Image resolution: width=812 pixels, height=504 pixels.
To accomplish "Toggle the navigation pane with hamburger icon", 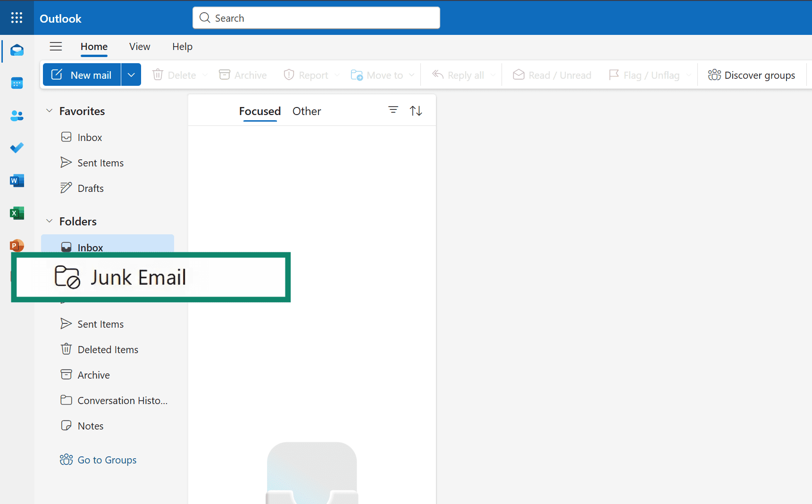I will 56,46.
